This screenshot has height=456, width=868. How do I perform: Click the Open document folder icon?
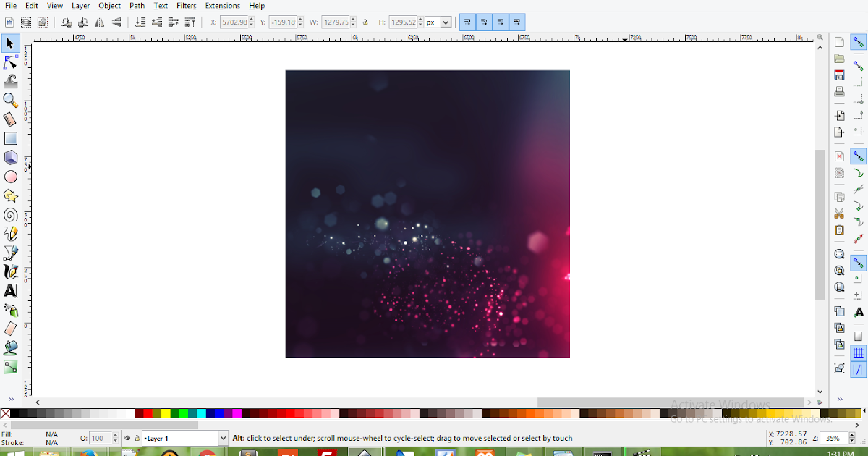[x=839, y=59]
